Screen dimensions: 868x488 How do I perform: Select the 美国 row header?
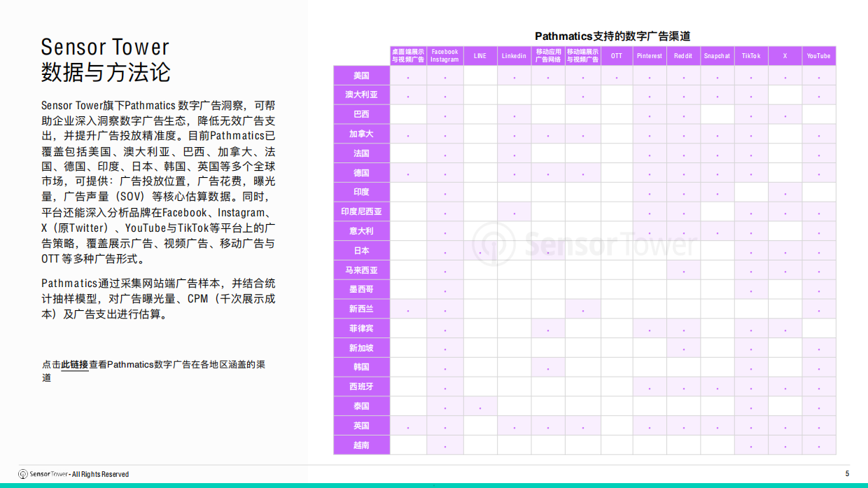point(361,76)
